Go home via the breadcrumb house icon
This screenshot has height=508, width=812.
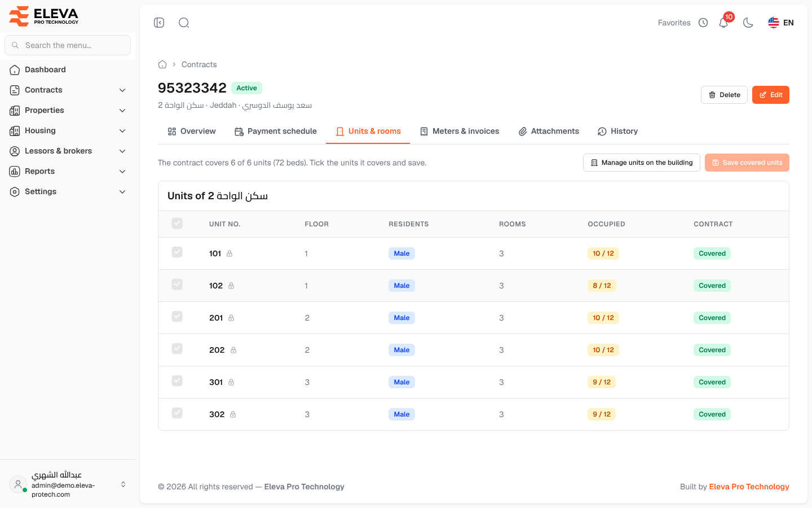pos(162,64)
